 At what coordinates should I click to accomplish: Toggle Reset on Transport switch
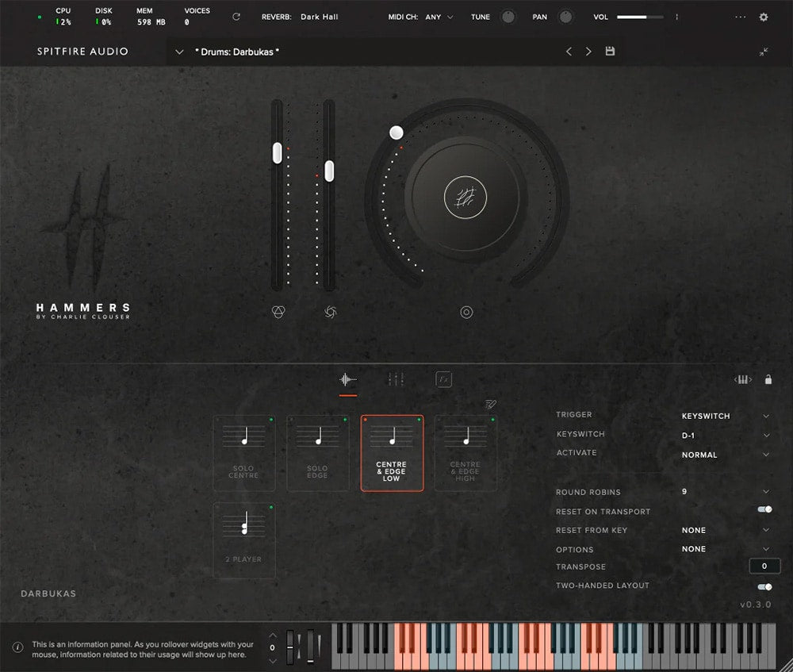coord(764,510)
